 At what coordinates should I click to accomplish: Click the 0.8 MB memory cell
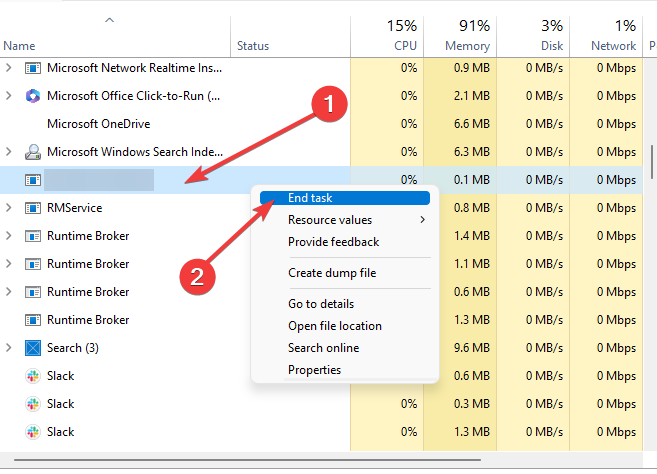click(x=460, y=208)
